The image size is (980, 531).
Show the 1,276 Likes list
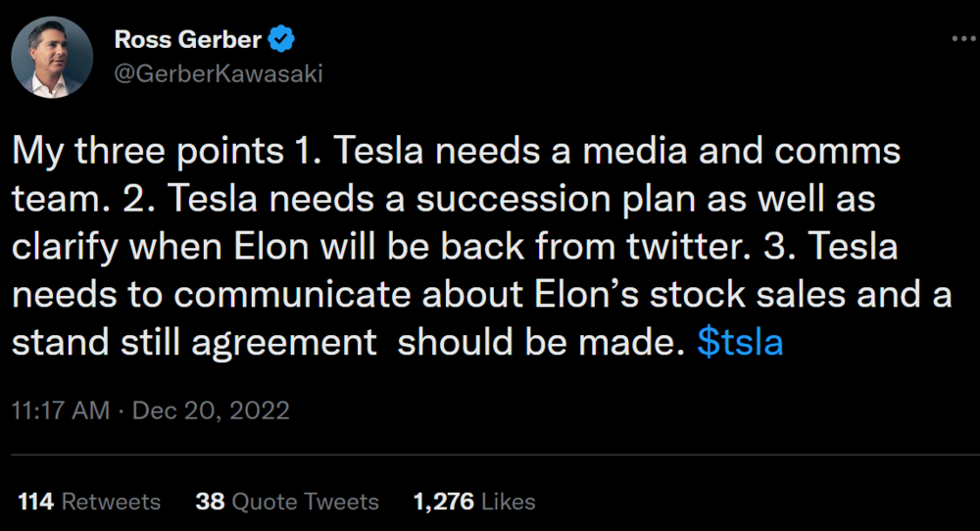click(x=474, y=502)
